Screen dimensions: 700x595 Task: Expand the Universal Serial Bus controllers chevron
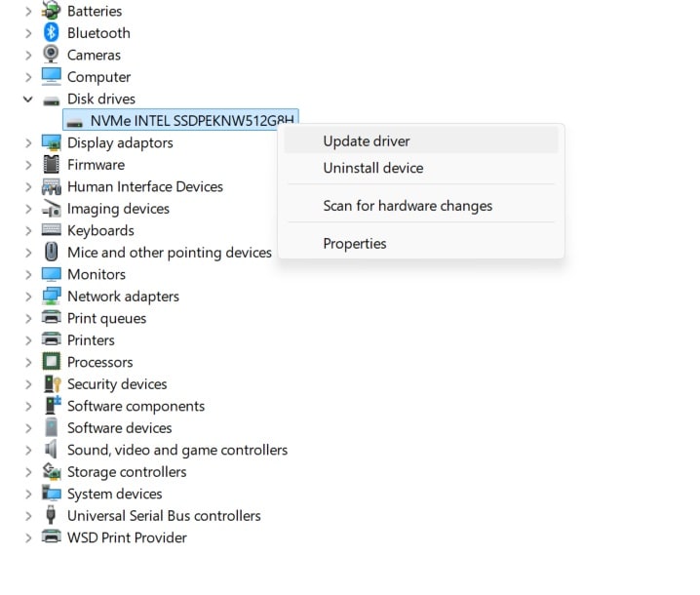click(x=28, y=516)
